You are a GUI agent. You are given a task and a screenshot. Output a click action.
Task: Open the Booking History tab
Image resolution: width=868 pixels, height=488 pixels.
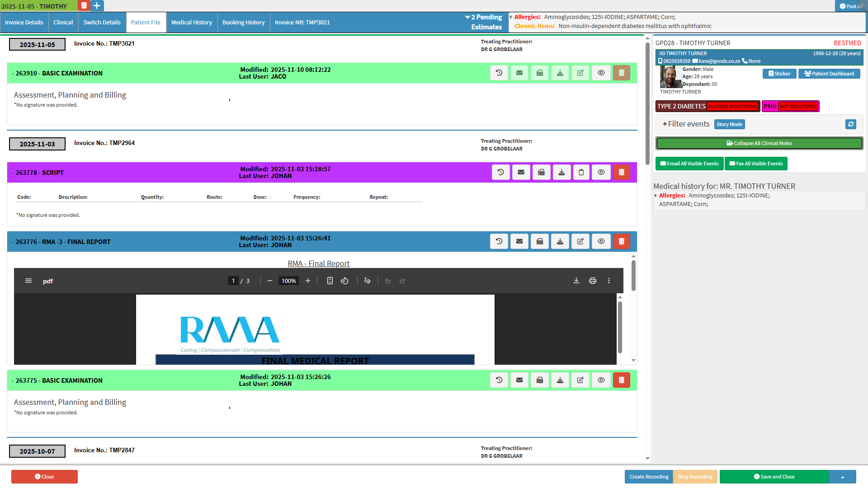point(243,22)
